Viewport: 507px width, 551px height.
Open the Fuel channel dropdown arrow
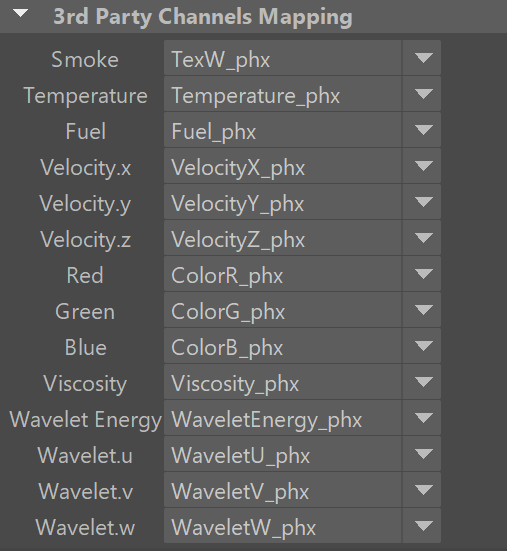(422, 130)
